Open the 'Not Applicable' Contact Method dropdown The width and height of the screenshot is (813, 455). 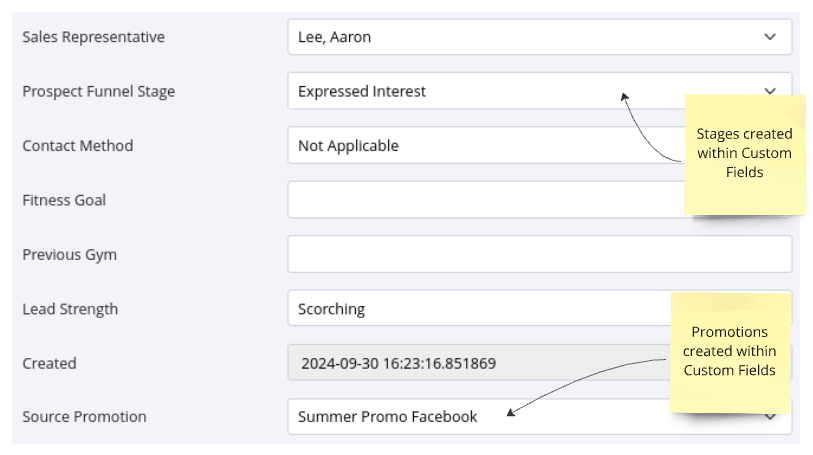(x=450, y=146)
